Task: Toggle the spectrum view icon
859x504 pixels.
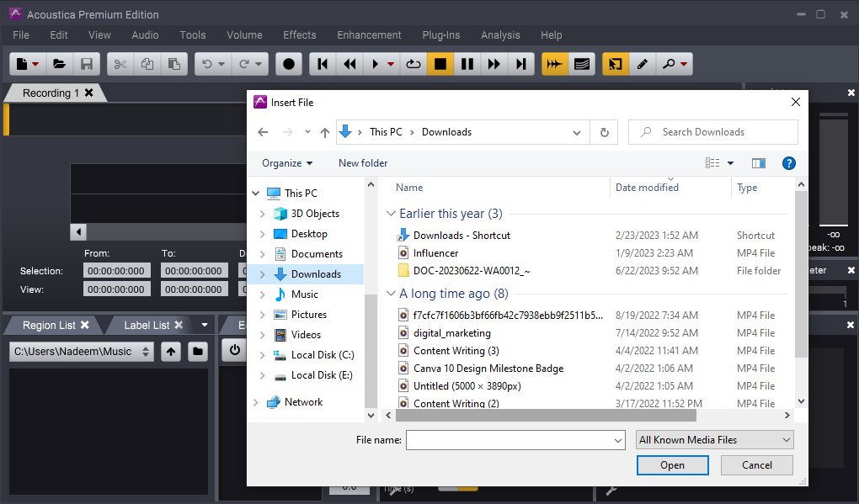Action: [x=582, y=64]
